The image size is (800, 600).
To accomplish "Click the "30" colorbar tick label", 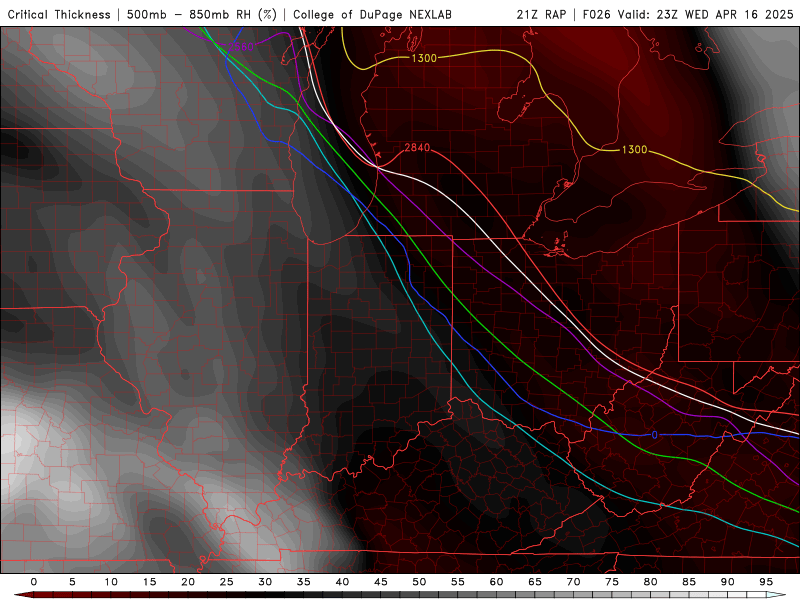I will click(x=265, y=582).
